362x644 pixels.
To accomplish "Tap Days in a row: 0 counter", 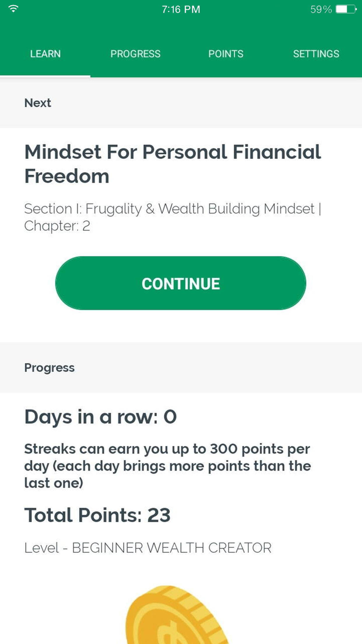I will pyautogui.click(x=100, y=417).
